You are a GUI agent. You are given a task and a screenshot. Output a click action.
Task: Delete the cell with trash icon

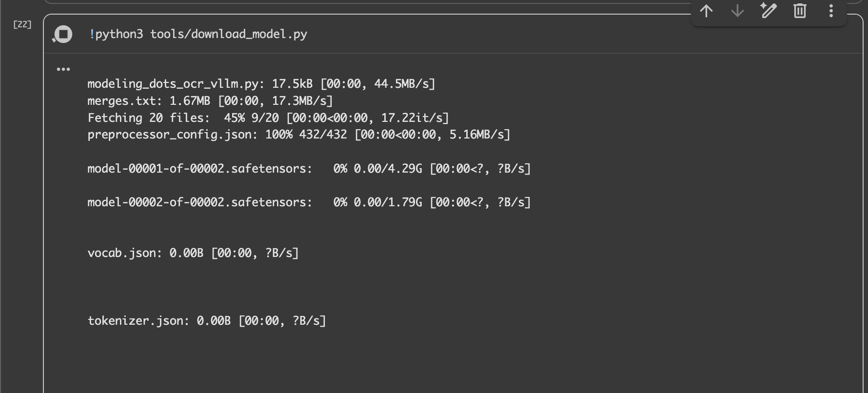[800, 11]
